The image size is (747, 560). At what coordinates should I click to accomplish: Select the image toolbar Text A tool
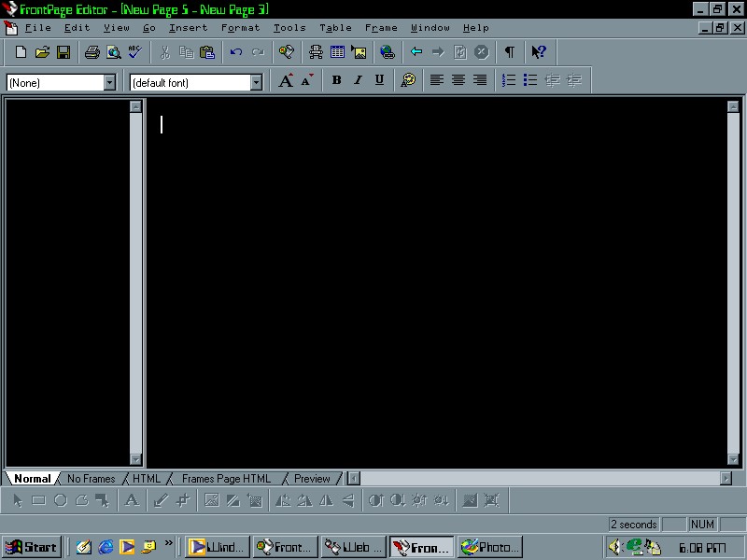(132, 500)
